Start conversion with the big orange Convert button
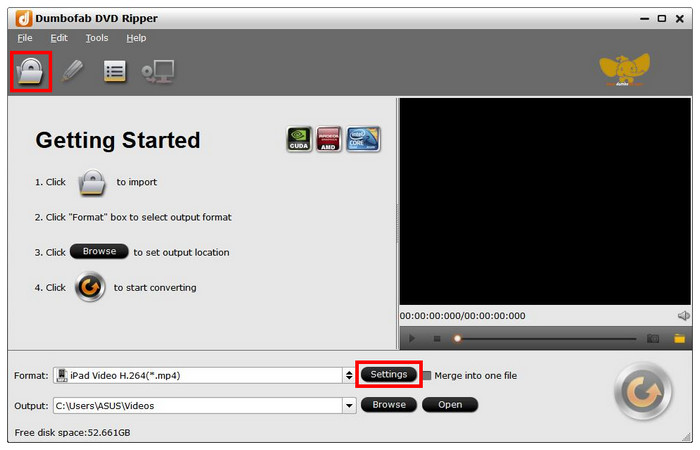 point(643,392)
